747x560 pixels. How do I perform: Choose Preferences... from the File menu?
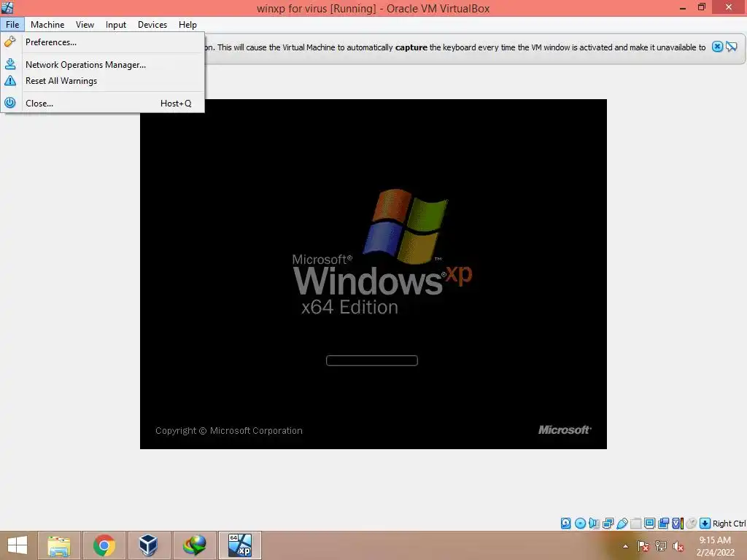[x=103, y=42]
